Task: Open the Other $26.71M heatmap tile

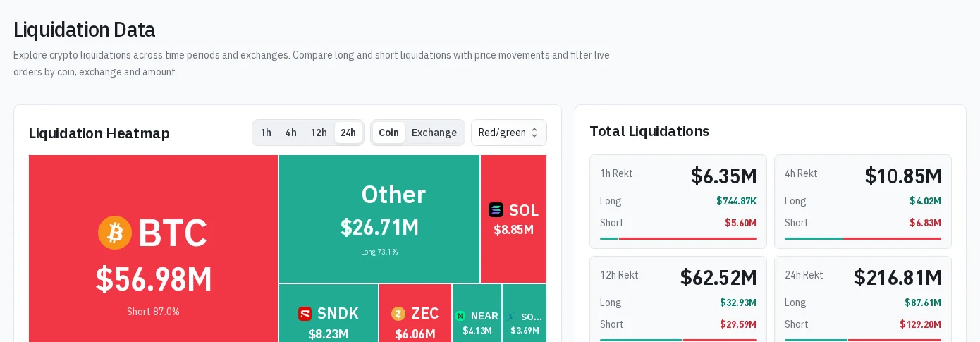Action: pos(379,219)
